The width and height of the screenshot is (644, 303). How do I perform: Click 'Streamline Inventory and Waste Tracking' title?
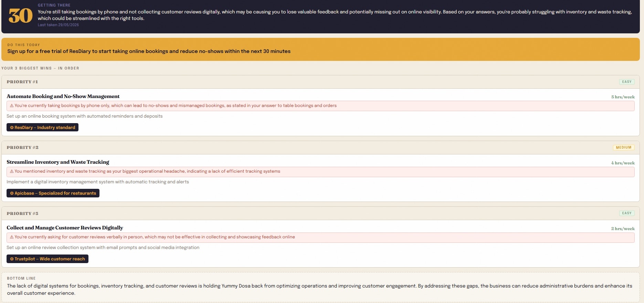click(x=58, y=162)
